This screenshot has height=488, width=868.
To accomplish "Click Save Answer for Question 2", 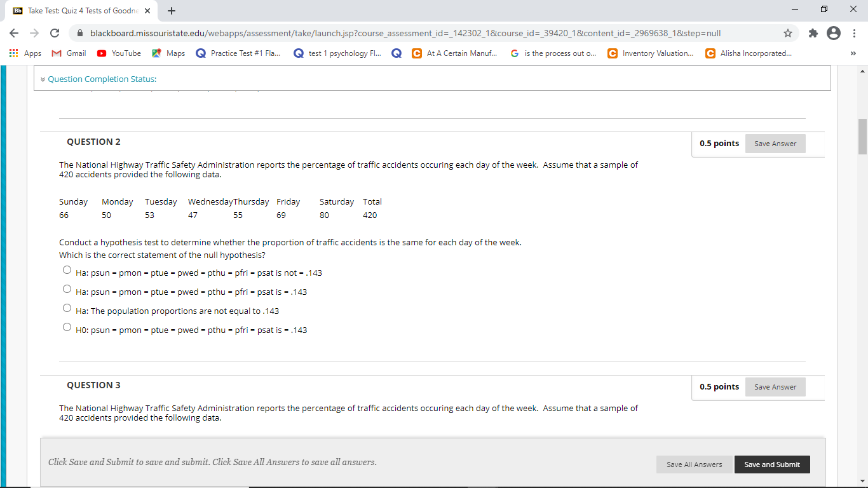I will [775, 144].
